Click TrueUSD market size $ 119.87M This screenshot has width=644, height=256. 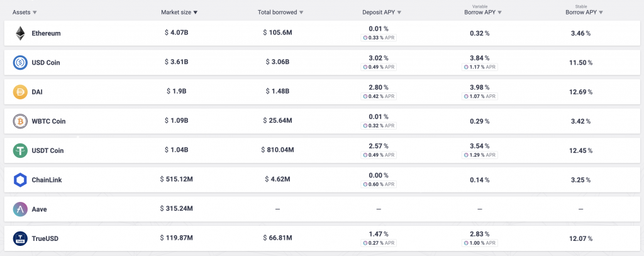tap(177, 238)
